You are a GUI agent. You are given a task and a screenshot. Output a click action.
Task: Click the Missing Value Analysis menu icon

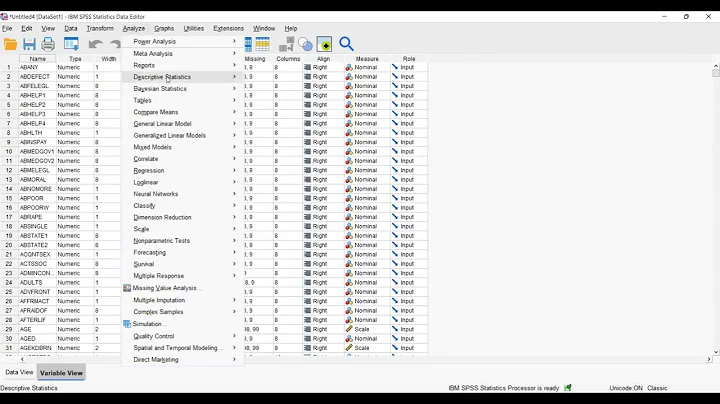pos(127,288)
